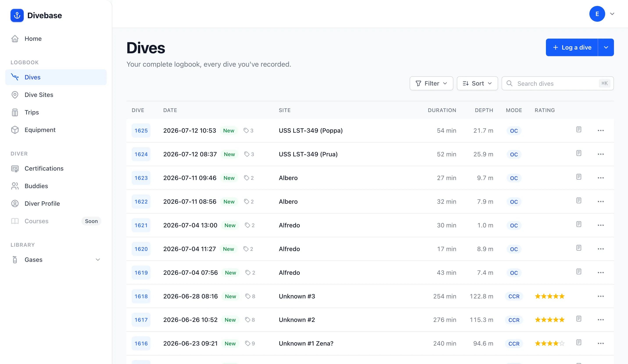Open more actions for dive 1623
The image size is (628, 364).
[x=601, y=178]
